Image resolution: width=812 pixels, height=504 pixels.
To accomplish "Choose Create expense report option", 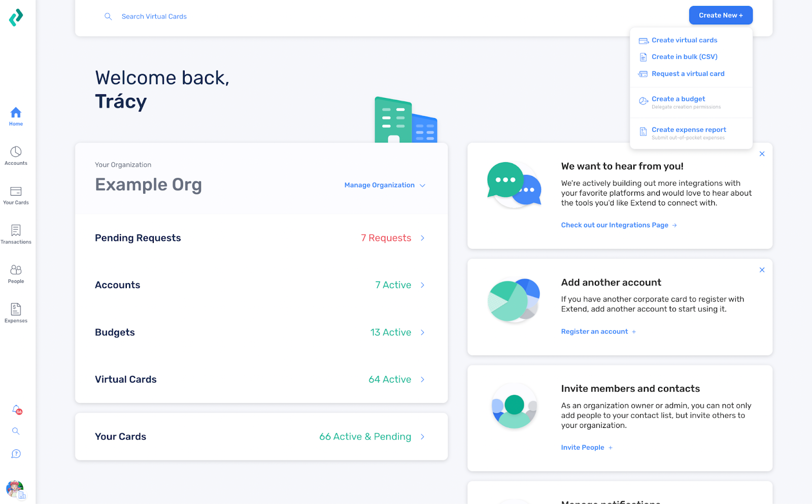I will tap(689, 130).
